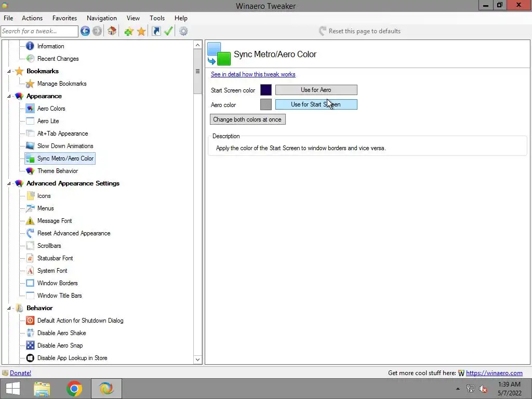Click the Search for a tweak field
This screenshot has height=399, width=532.
[x=39, y=31]
